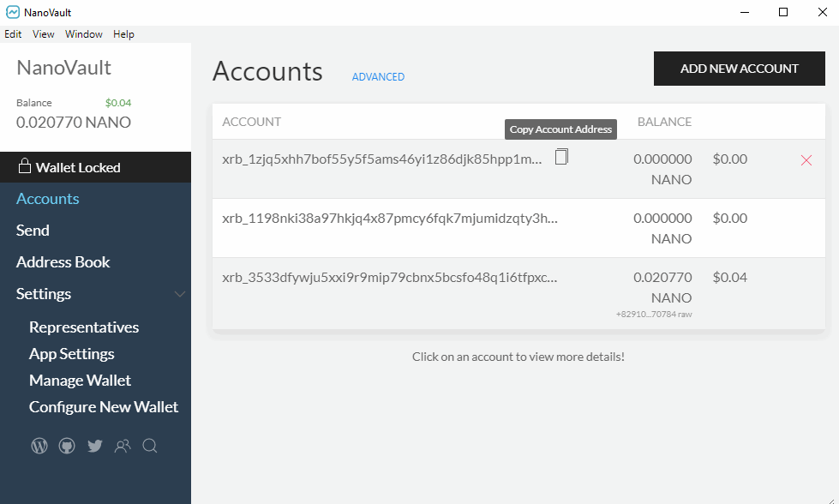839x504 pixels.
Task: Open the WordPress blog icon in sidebar
Action: pos(39,446)
